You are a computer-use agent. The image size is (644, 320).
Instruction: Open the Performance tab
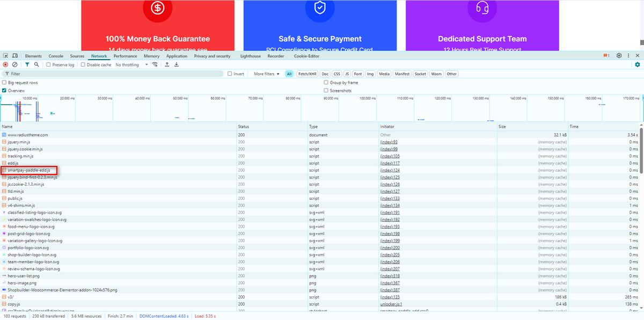tap(125, 56)
